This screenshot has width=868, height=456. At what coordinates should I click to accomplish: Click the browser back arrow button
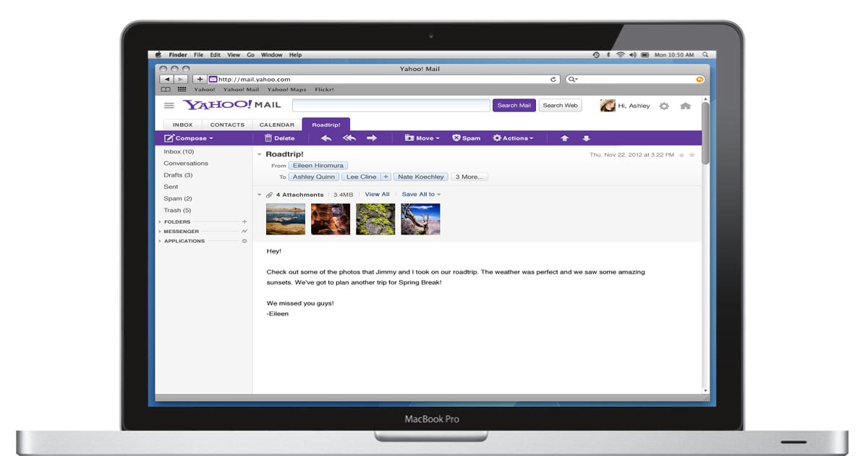(166, 79)
